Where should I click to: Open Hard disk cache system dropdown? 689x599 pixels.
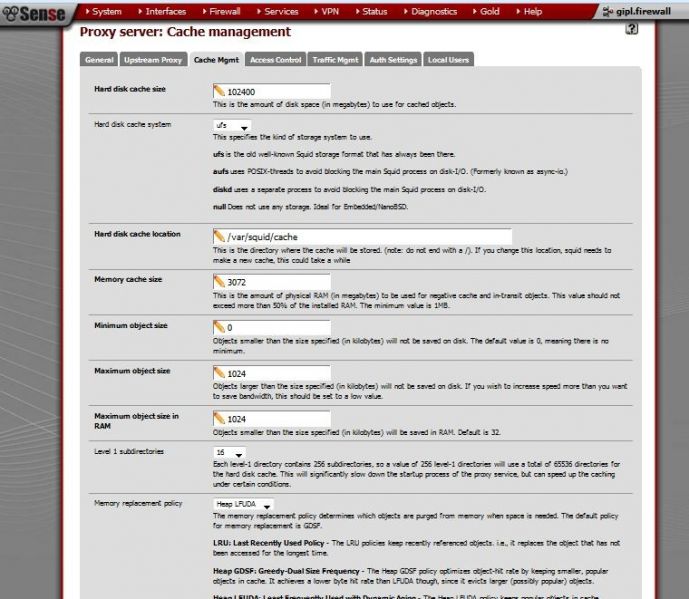click(232, 126)
